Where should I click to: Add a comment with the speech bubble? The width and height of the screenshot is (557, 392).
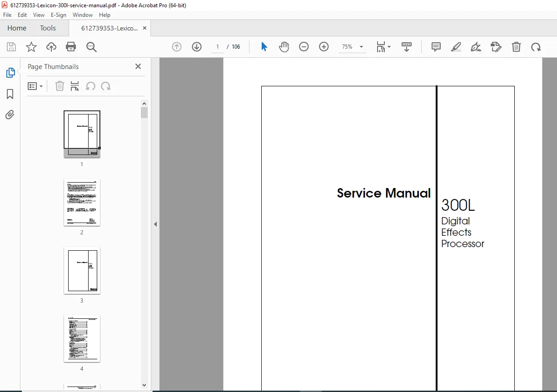click(x=436, y=47)
